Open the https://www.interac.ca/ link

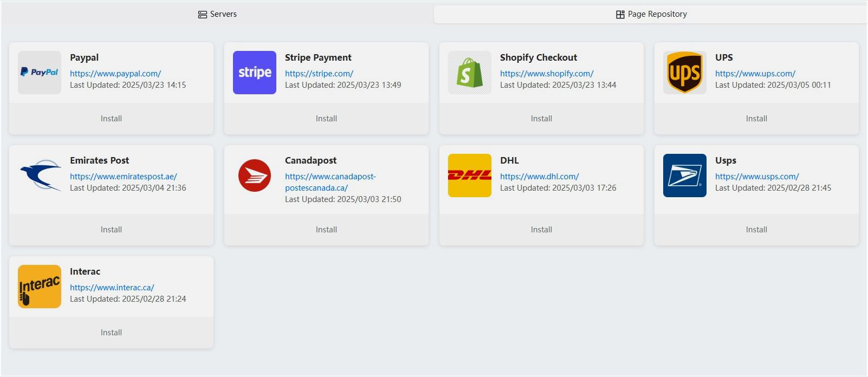112,288
